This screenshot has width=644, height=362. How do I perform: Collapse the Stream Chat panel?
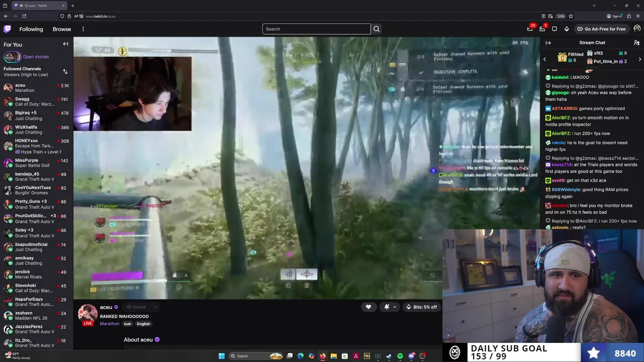tap(548, 43)
